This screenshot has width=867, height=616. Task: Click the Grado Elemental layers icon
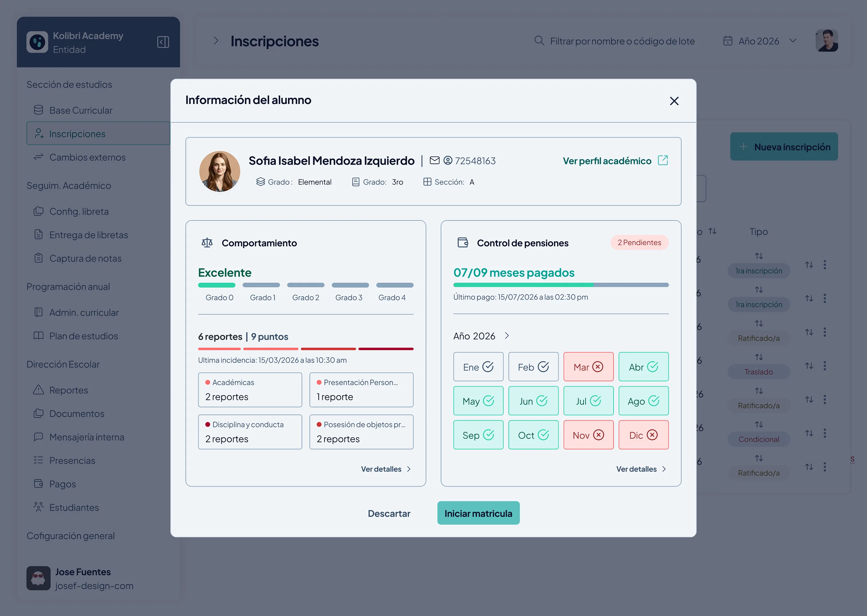click(x=260, y=182)
